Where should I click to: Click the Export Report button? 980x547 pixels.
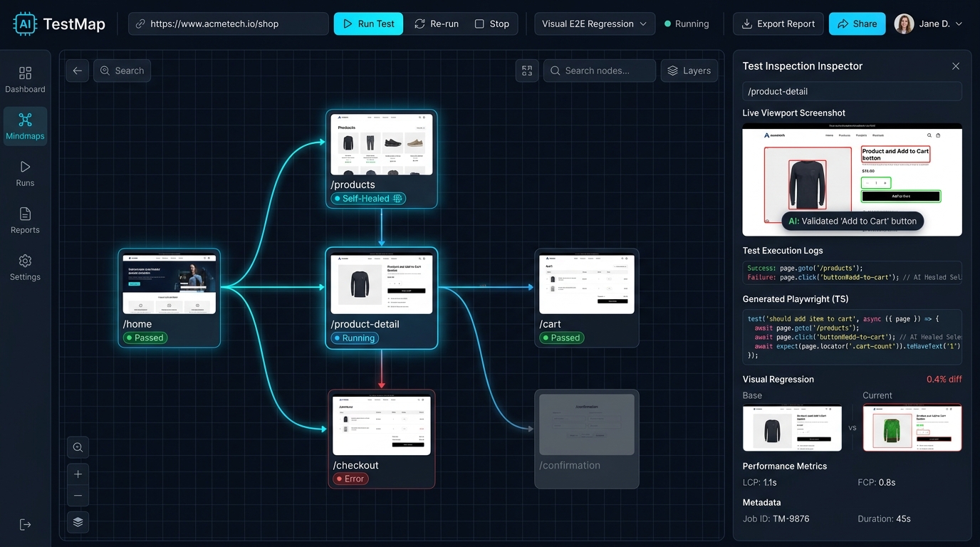click(x=778, y=24)
